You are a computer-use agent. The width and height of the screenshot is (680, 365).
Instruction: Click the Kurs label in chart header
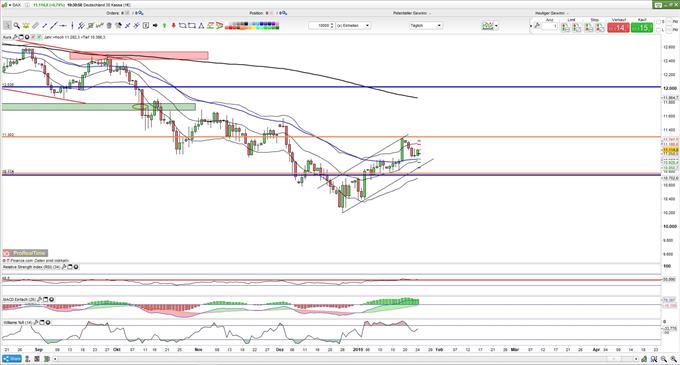click(x=7, y=37)
